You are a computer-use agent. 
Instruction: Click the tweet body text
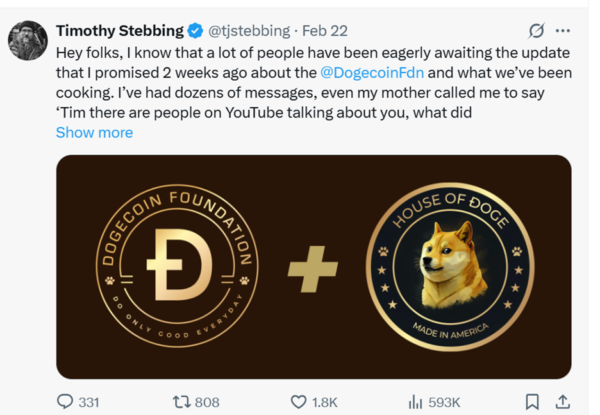[314, 83]
